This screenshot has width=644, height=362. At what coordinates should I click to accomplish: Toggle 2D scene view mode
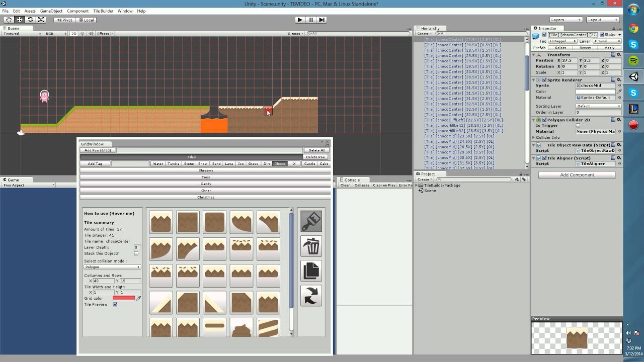coord(73,34)
